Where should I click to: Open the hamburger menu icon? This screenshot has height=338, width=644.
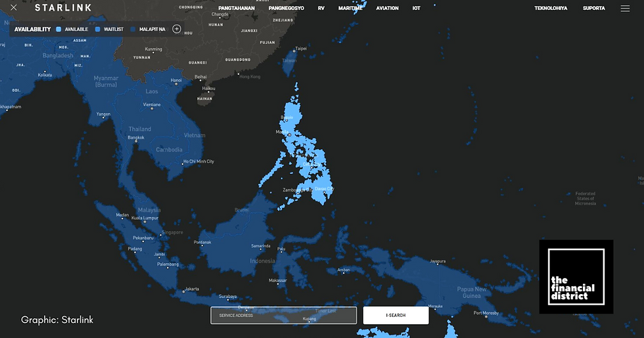(x=625, y=8)
